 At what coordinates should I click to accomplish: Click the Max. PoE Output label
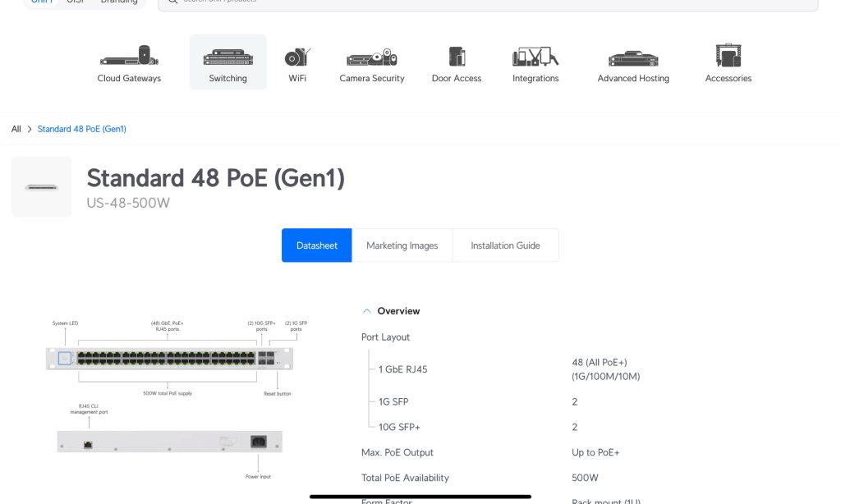coord(397,452)
